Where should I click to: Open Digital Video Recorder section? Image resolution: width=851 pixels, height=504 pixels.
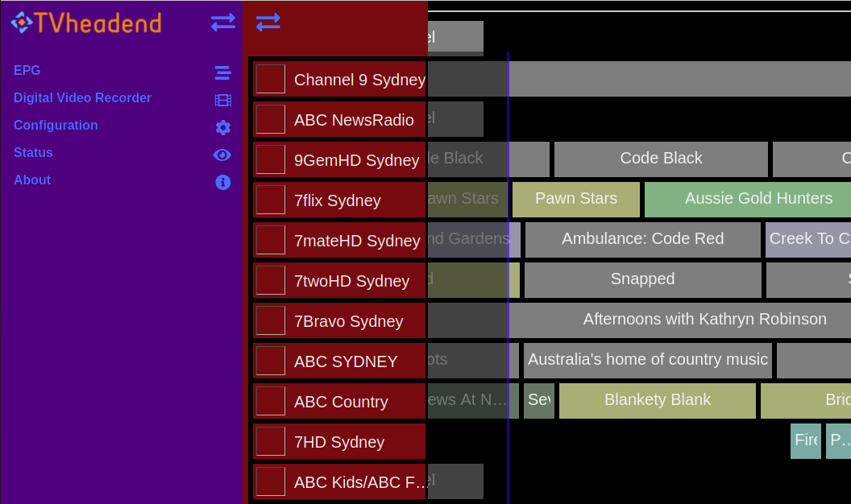(x=82, y=97)
